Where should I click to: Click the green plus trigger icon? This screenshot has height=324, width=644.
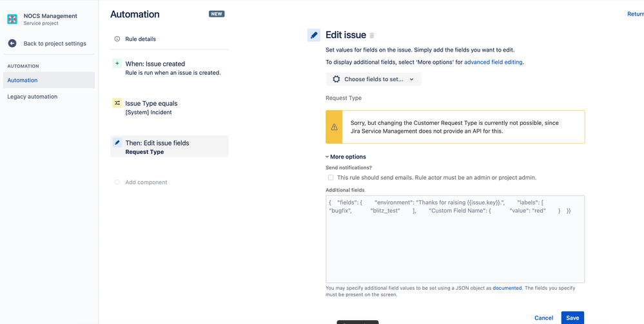(117, 64)
